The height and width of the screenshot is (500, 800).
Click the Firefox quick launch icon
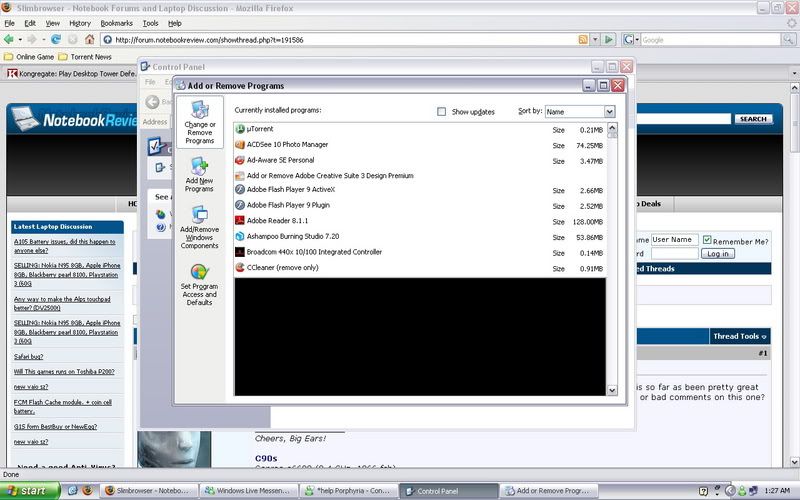click(x=87, y=491)
